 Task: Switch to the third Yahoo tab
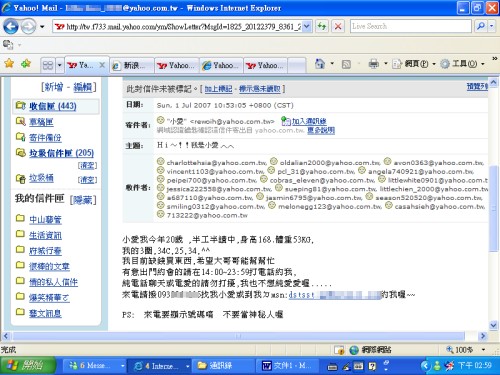(177, 65)
